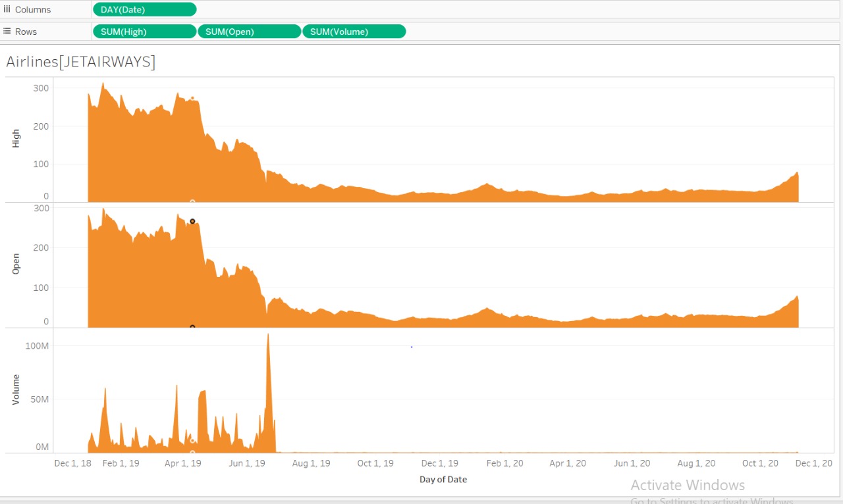Select the Airlines[JETAIRWAYS] chart title
Screen dimensions: 843x504
point(80,63)
